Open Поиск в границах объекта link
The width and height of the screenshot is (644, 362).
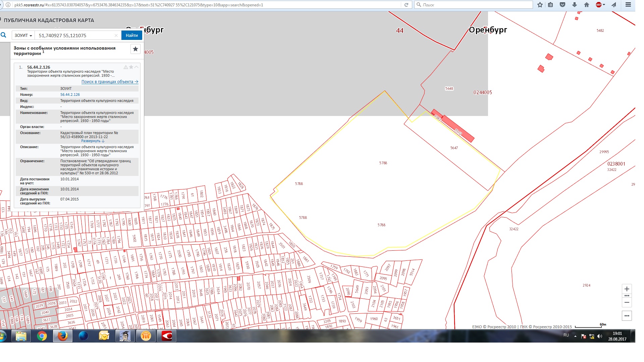coord(110,82)
